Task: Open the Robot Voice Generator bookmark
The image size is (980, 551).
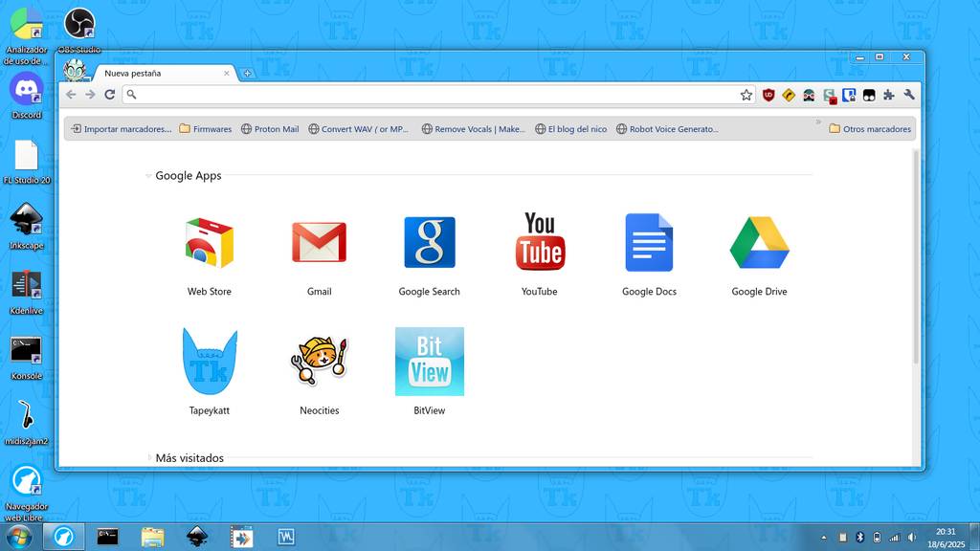Action: point(667,129)
